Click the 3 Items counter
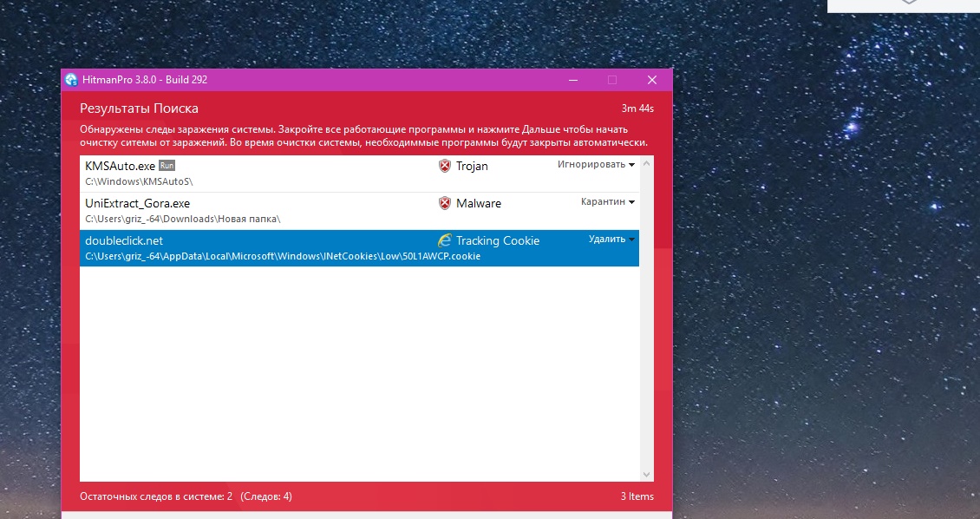Screen dimensions: 980x519 (637, 496)
